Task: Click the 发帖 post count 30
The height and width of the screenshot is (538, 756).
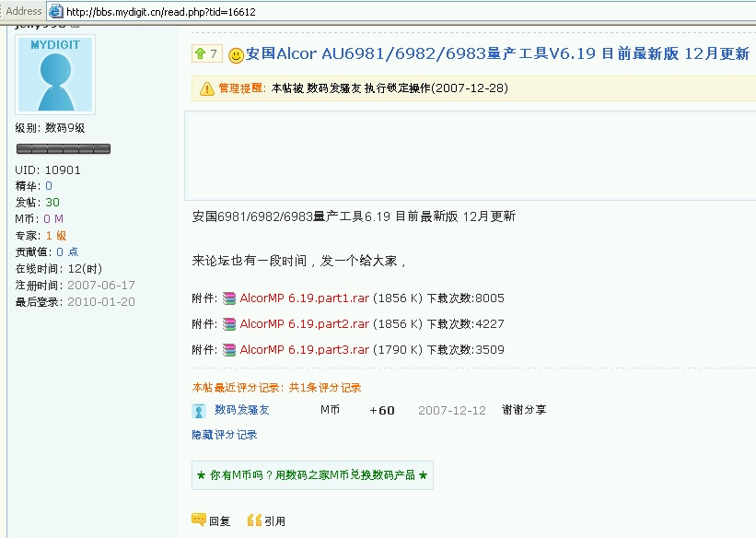Action: tap(52, 202)
